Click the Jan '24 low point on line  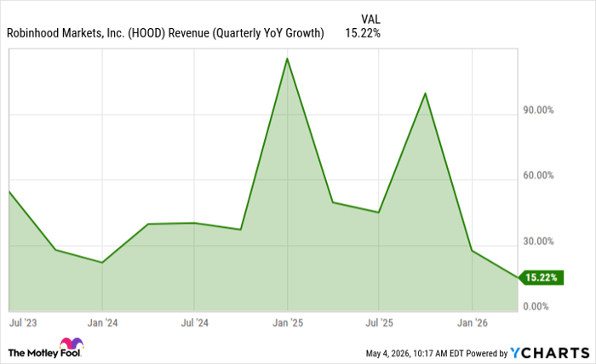[102, 262]
